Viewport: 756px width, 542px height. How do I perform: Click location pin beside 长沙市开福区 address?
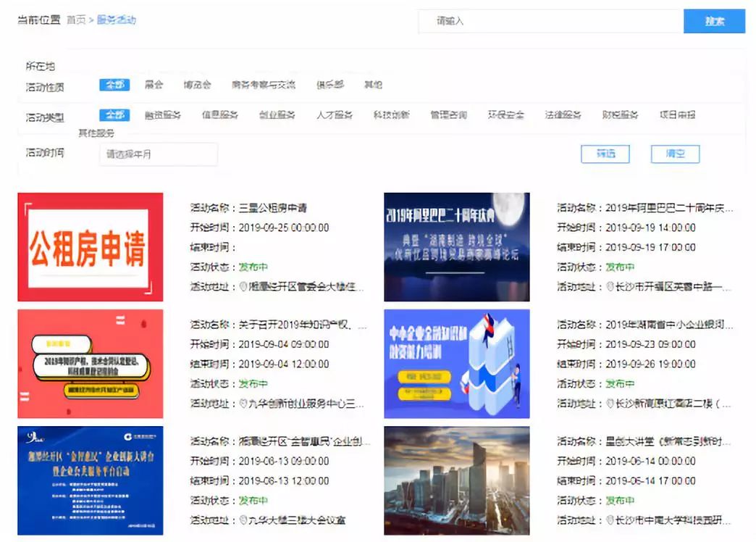point(610,286)
